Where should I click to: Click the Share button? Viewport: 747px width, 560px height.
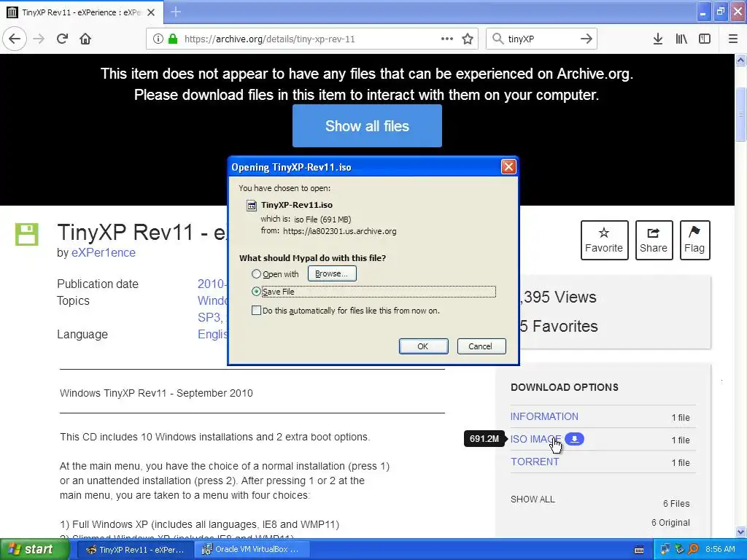tap(654, 240)
